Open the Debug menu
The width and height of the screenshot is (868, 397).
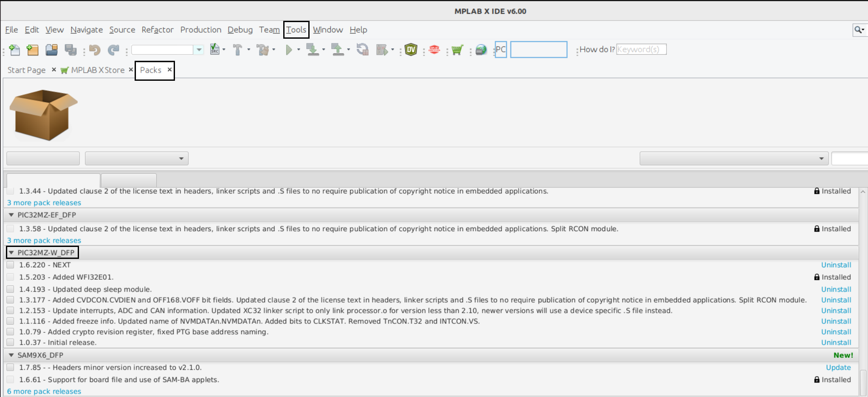pyautogui.click(x=240, y=30)
